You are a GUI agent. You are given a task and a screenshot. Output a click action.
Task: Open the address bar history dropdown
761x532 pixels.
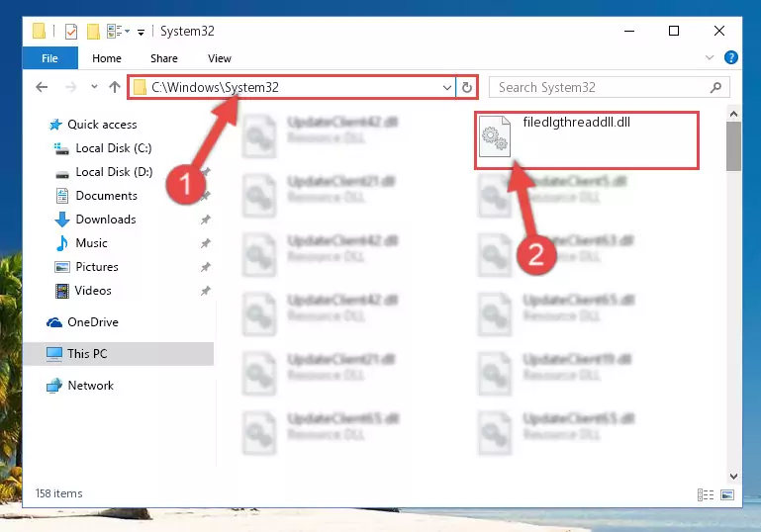point(447,88)
